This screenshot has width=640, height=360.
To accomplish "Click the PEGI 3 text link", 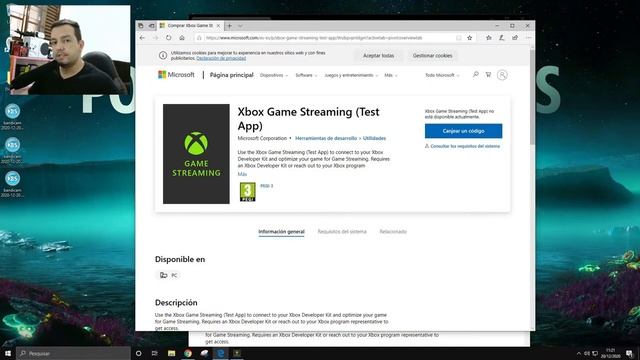I will 267,186.
